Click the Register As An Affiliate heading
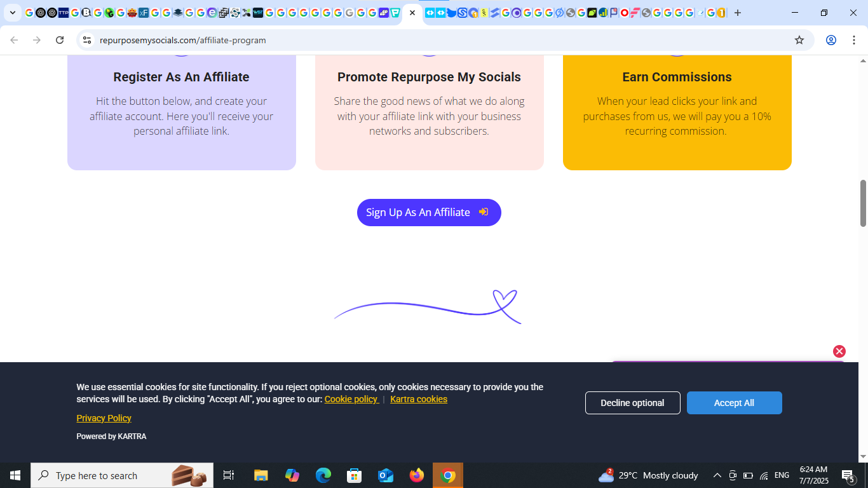Screen dimensions: 868x488 coord(181,77)
